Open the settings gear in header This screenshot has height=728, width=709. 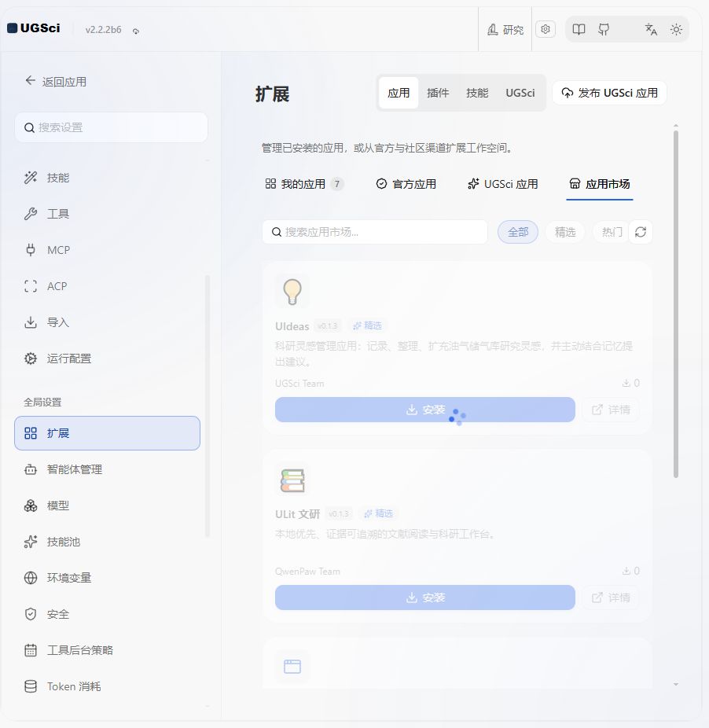pos(546,29)
